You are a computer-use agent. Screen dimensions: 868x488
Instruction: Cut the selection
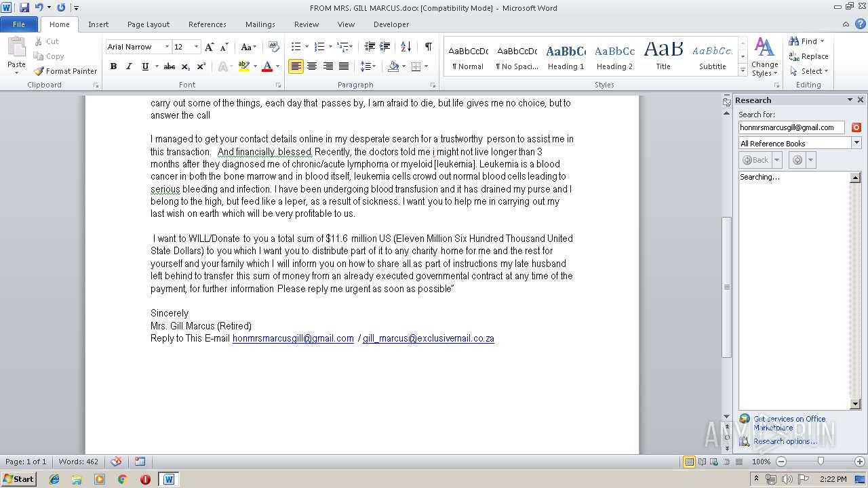click(47, 41)
